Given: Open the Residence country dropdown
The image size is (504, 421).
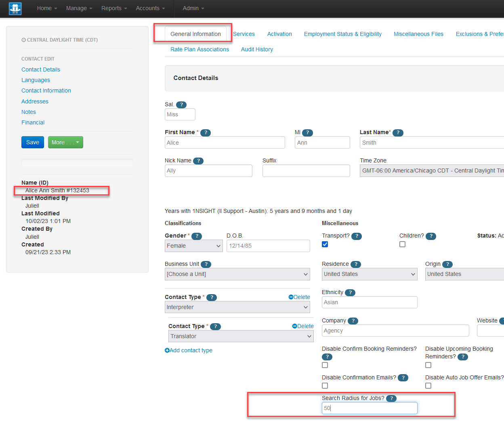Looking at the screenshot, I should (369, 274).
